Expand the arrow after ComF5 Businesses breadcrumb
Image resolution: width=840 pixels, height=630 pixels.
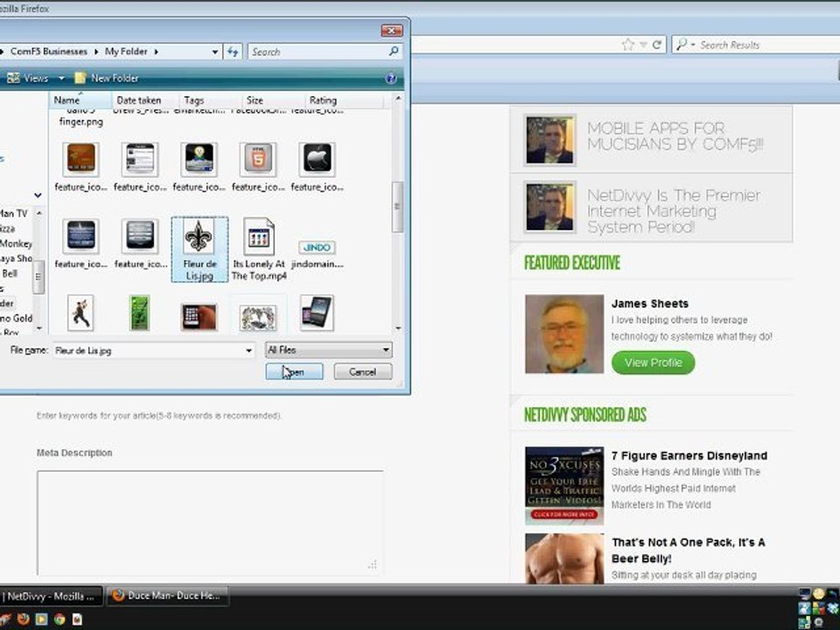(96, 52)
